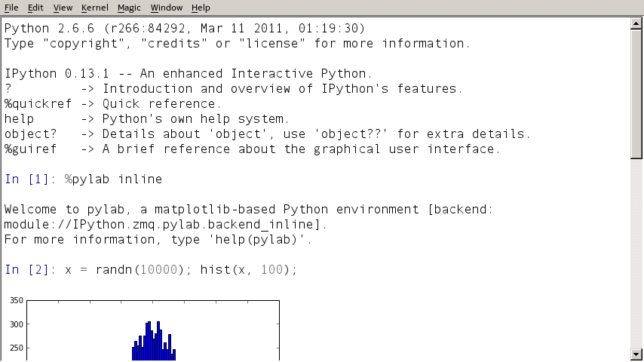Open the Kernel menu
This screenshot has width=644, height=362.
(94, 8)
